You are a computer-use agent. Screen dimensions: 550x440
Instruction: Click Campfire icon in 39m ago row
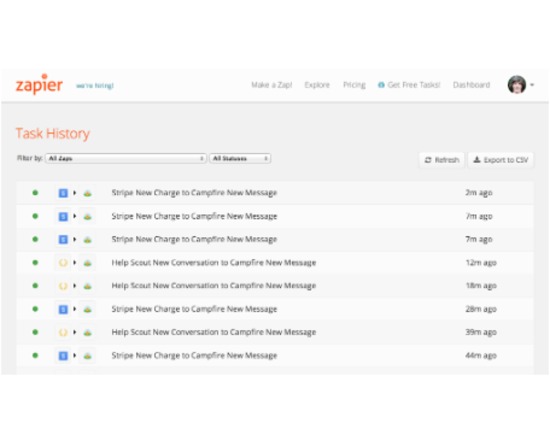tap(87, 333)
